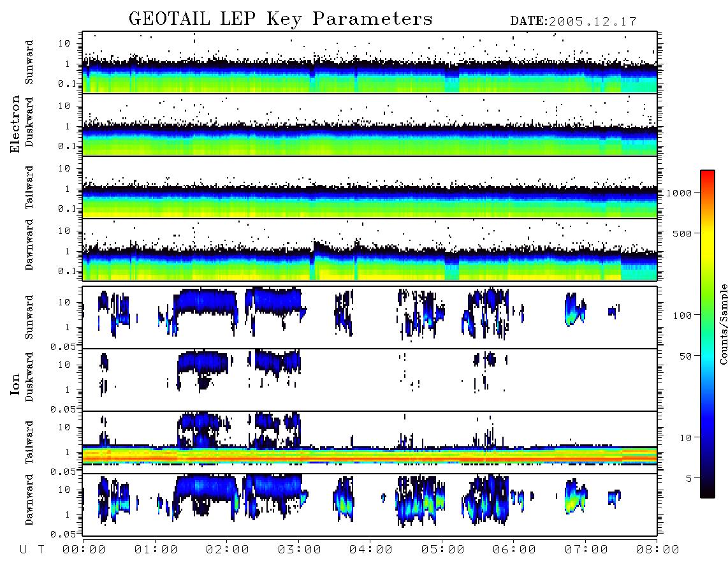
Task: Select the DATE:2005.12.17 label
Action: (573, 22)
